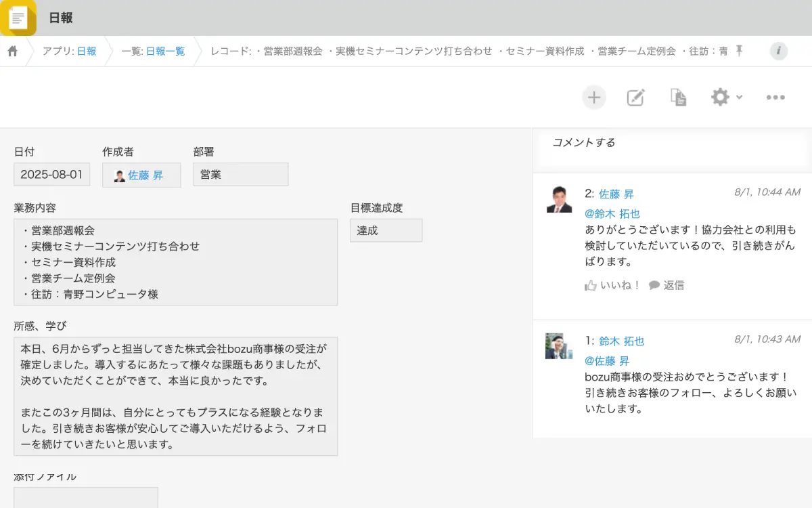Screen dimensions: 812x508
Task: Click the pin icon beside record title
Action: (739, 51)
